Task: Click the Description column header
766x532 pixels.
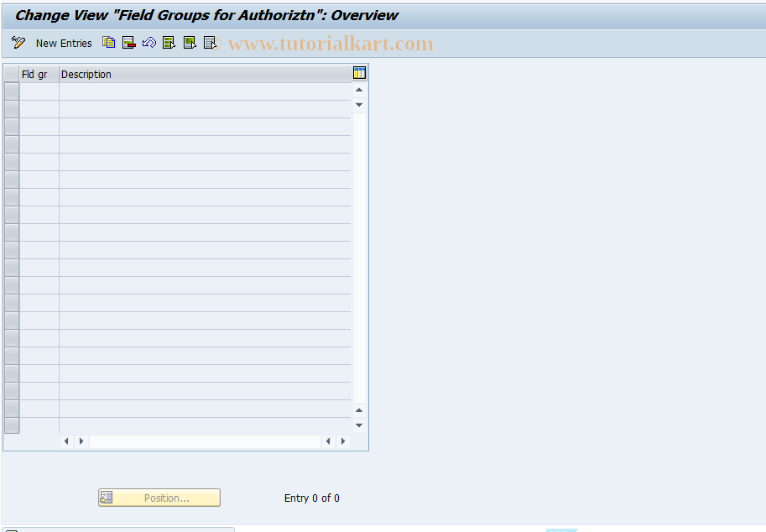Action: (x=86, y=74)
